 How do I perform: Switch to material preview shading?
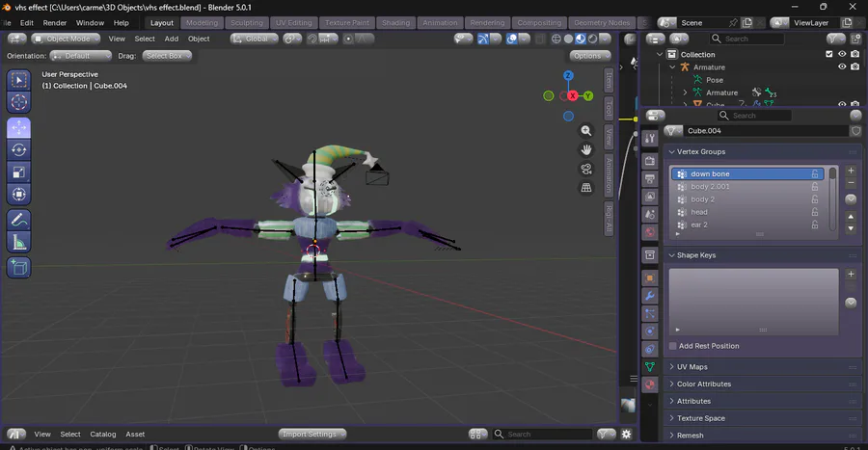[581, 39]
